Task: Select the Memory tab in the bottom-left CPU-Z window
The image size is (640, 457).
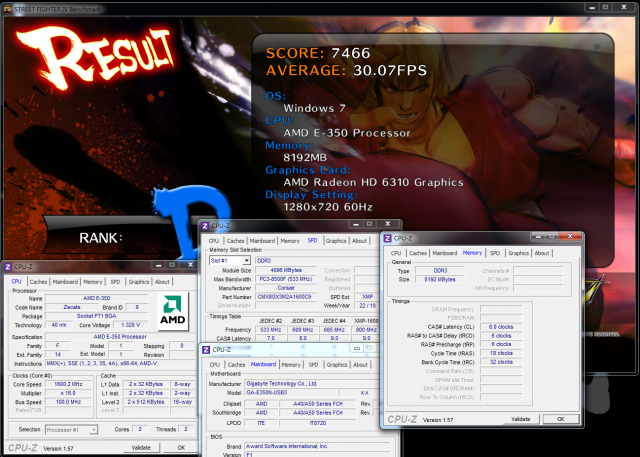Action: click(x=93, y=282)
